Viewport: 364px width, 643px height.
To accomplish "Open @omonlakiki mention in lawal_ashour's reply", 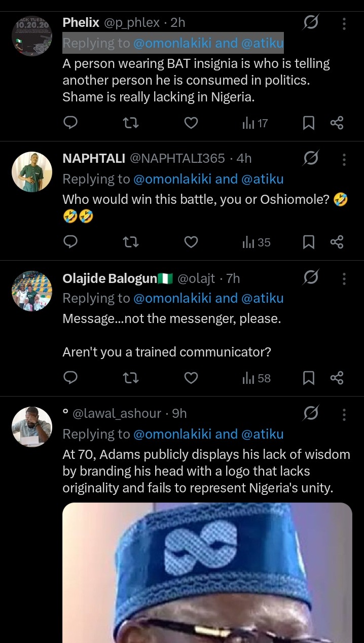I will [172, 434].
